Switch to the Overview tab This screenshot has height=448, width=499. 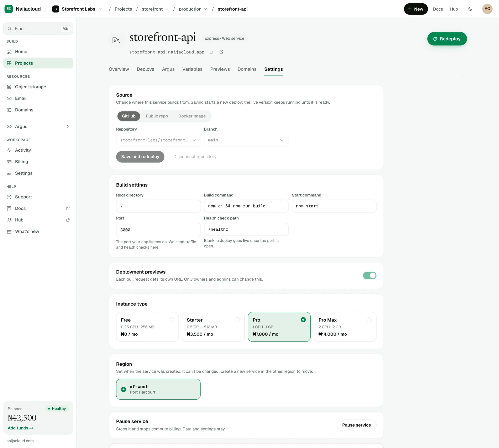(x=119, y=69)
